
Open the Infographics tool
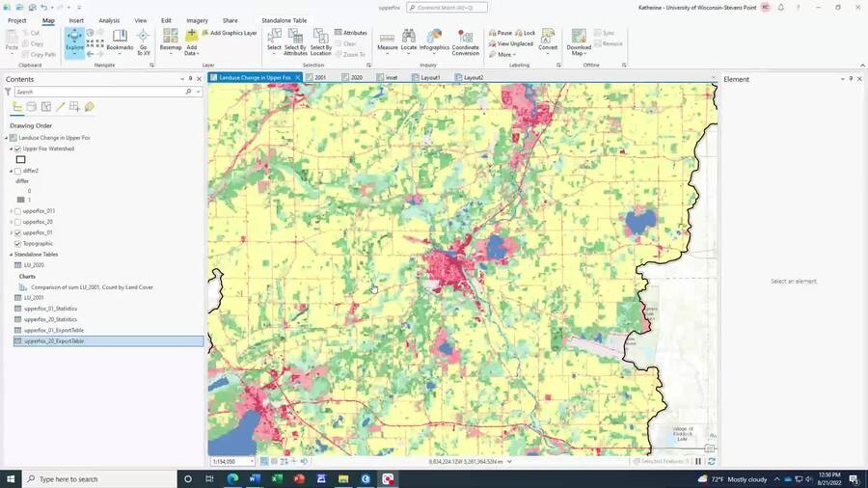tap(435, 36)
